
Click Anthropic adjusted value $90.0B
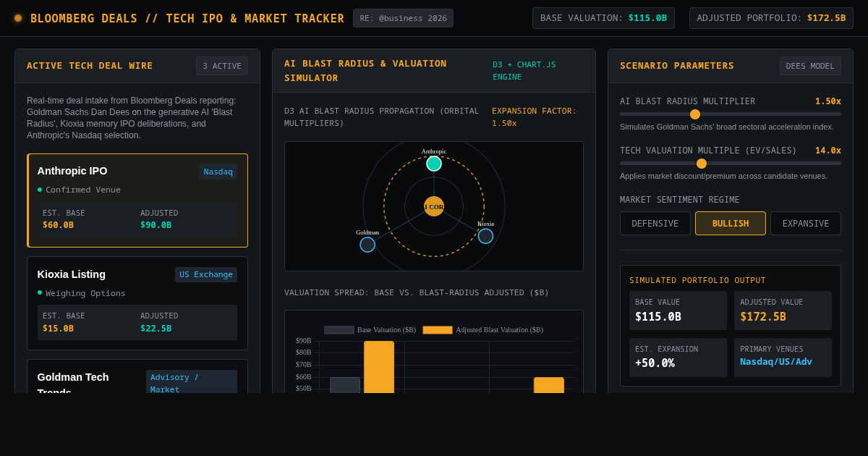point(156,225)
